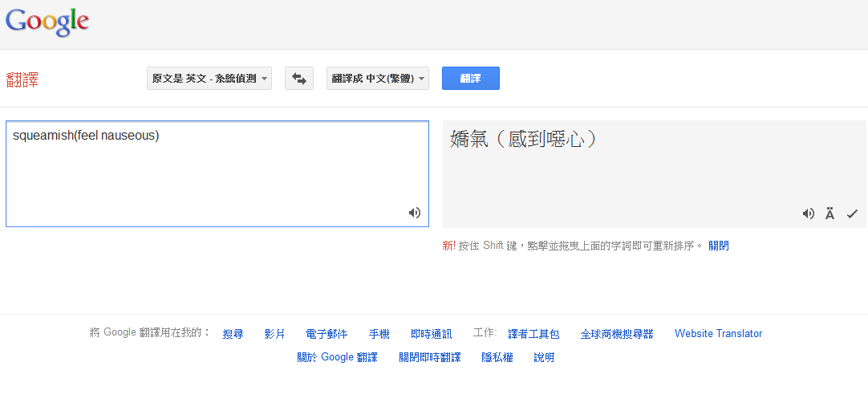Open the 譯者工具包 link

[533, 334]
